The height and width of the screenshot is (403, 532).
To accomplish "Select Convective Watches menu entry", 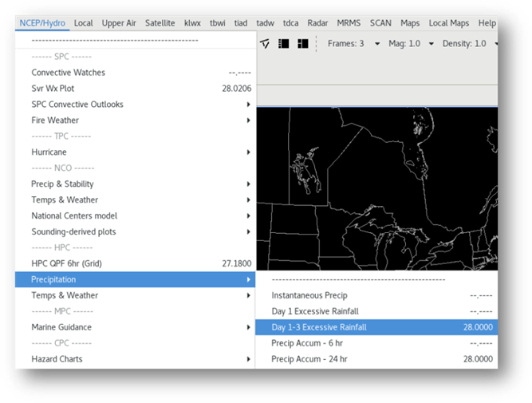I will pos(136,73).
